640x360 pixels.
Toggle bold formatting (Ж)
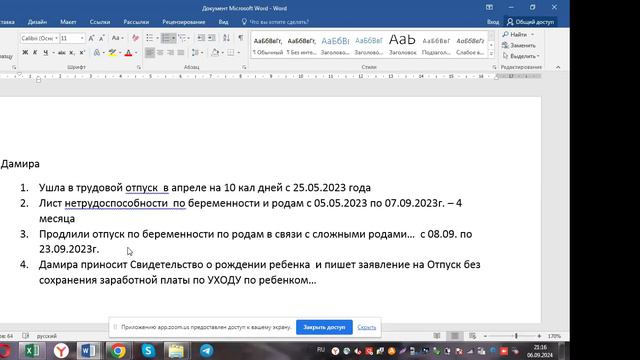click(x=25, y=52)
